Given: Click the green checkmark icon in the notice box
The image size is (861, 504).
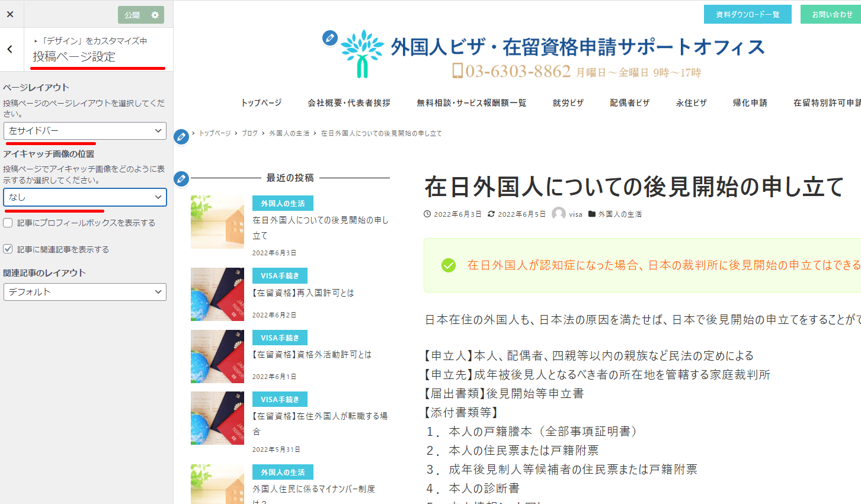Looking at the screenshot, I should 449,265.
